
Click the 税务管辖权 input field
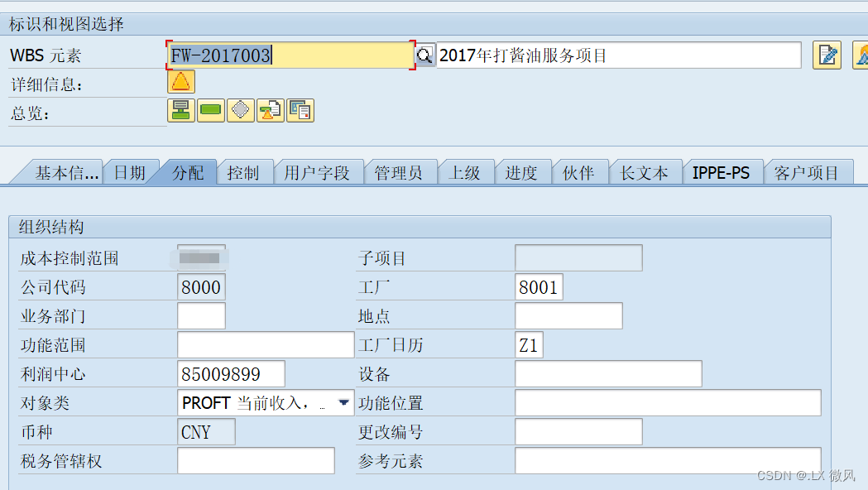coord(256,460)
